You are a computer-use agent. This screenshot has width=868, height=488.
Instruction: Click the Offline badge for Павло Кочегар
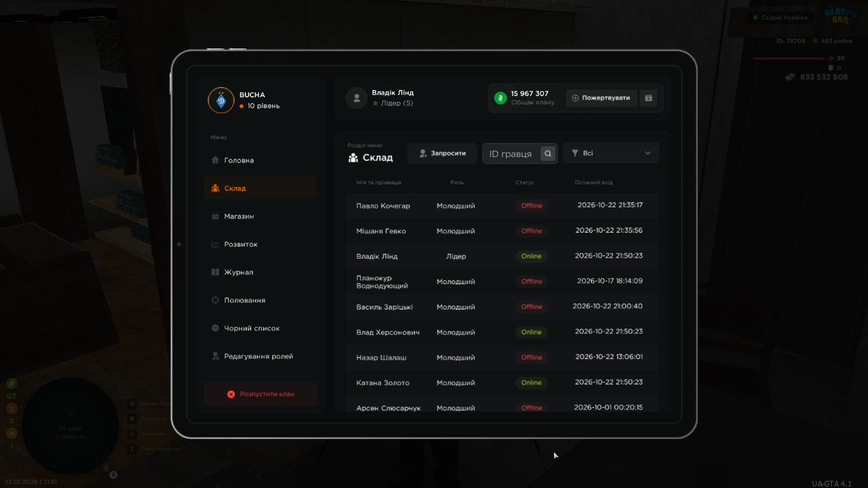532,205
